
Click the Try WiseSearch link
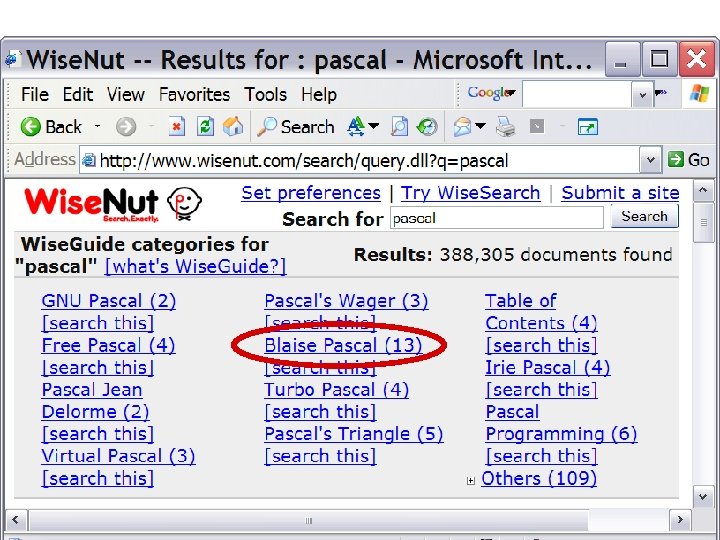click(470, 193)
